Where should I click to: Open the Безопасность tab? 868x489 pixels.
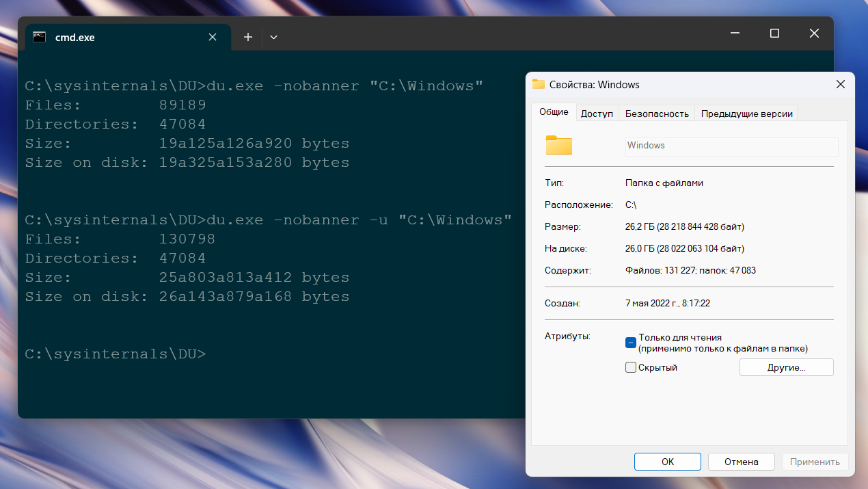tap(657, 114)
